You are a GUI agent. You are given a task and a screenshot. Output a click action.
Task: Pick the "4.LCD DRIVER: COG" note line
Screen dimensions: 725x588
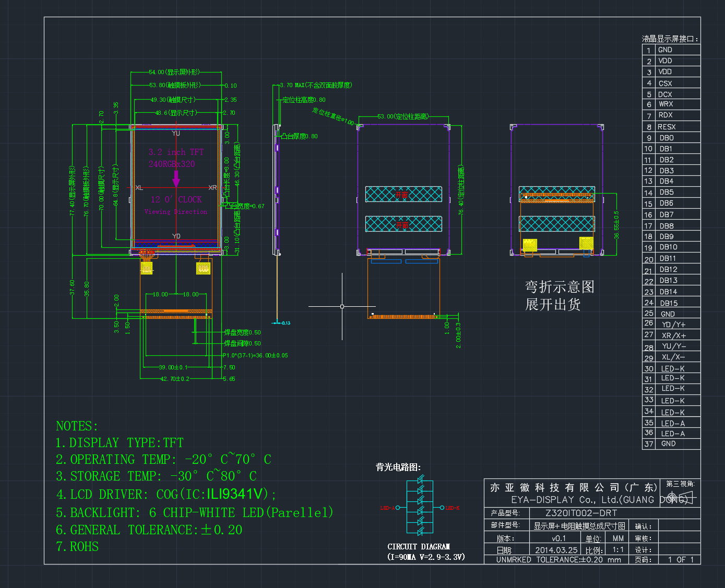(166, 494)
